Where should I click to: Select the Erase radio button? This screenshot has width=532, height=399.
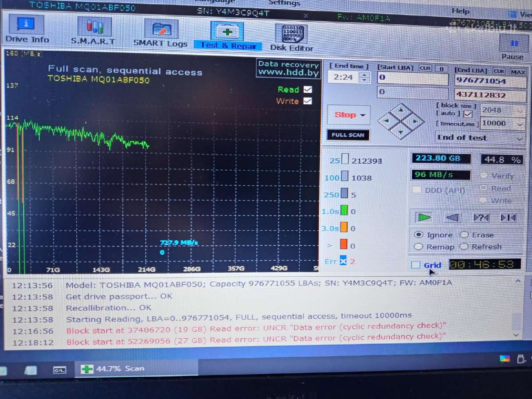(x=464, y=235)
